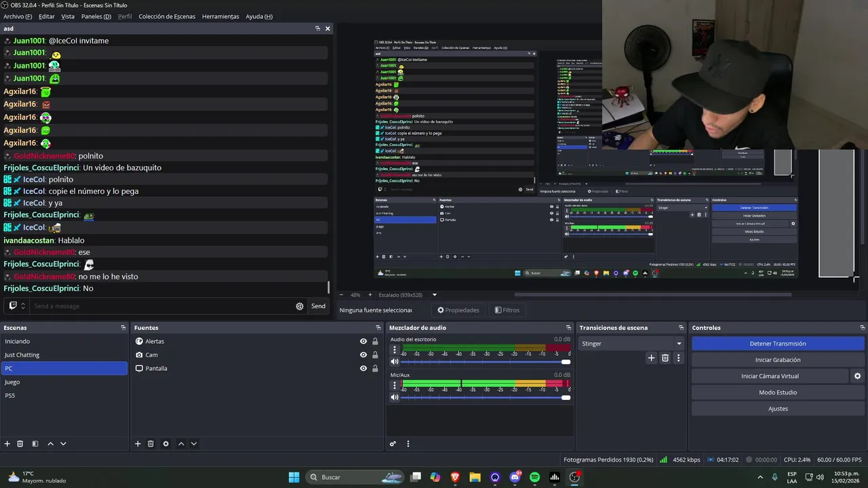Move the selected scene down
Image resolution: width=868 pixels, height=488 pixels.
[x=63, y=444]
